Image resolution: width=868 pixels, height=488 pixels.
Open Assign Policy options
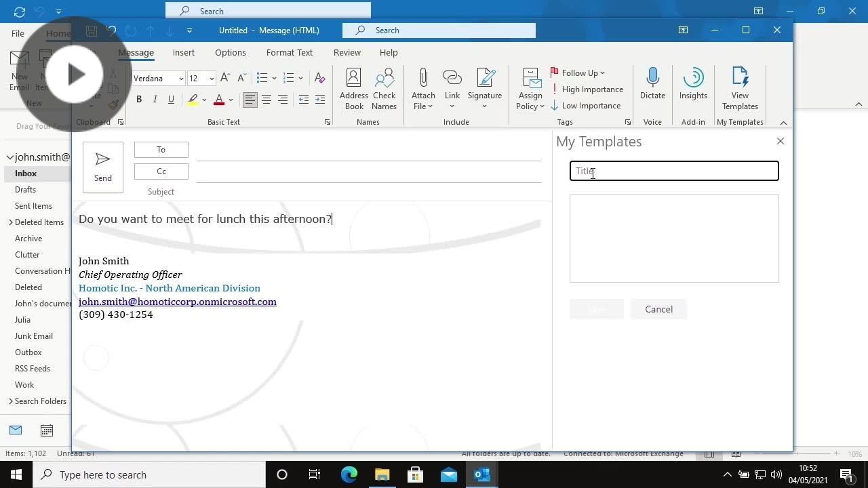pos(530,89)
